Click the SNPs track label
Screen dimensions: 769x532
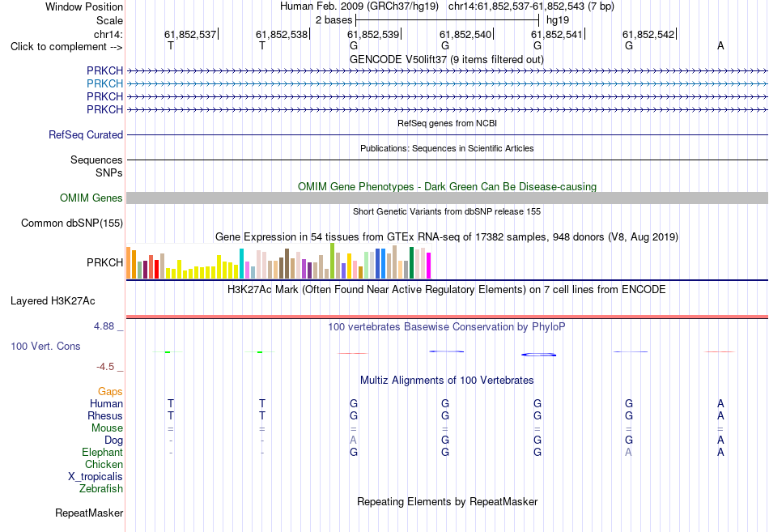coord(109,172)
